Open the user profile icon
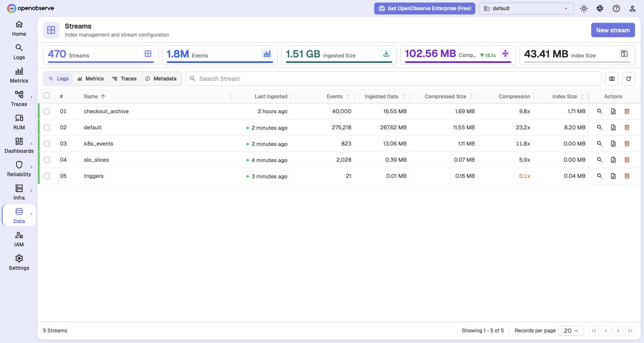 (632, 9)
